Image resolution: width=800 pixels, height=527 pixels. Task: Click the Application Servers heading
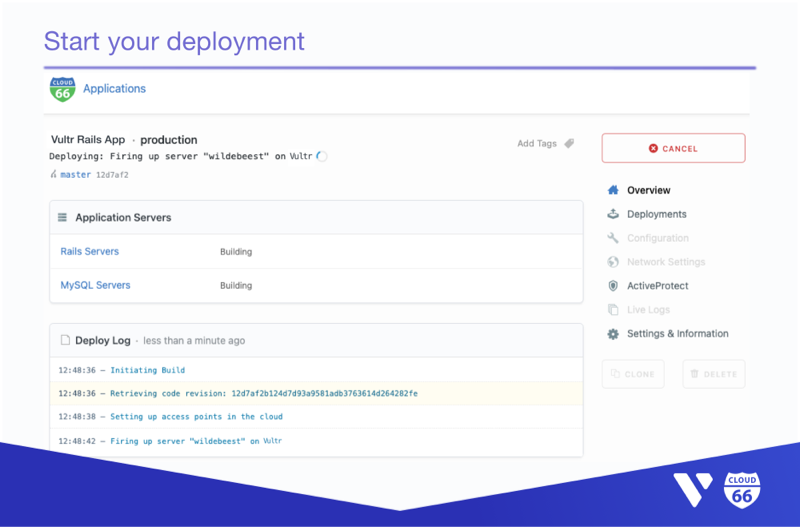click(123, 218)
